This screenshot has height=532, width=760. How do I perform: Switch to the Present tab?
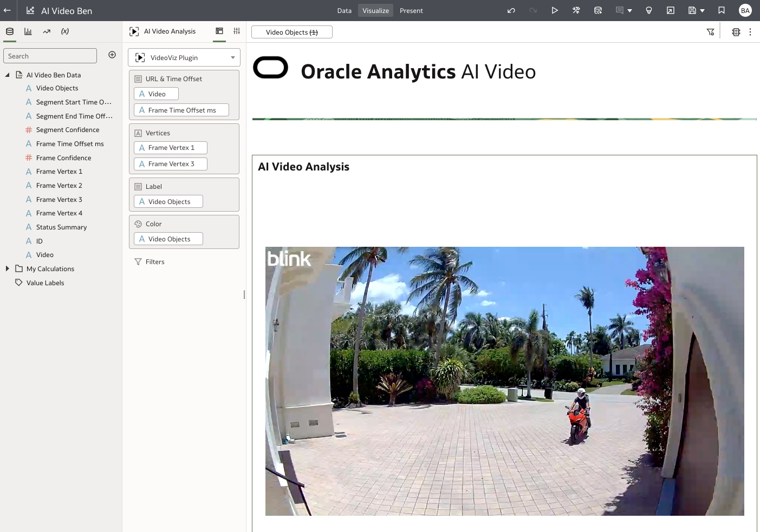click(411, 11)
